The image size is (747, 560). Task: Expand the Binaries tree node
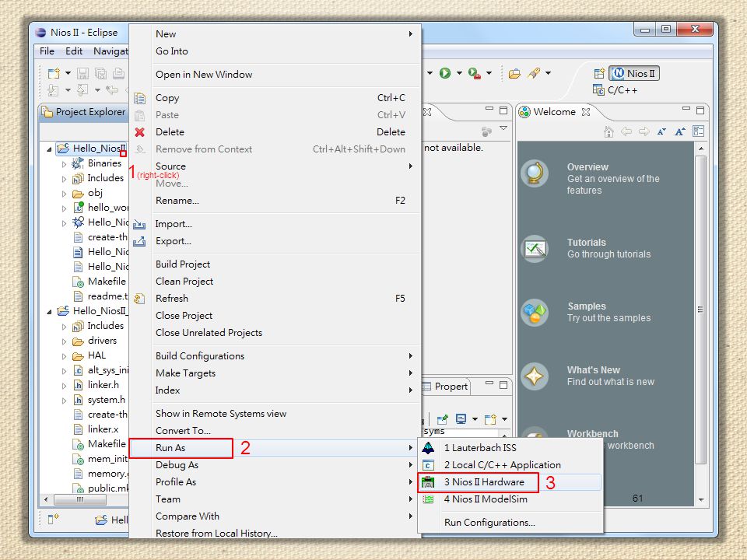[65, 164]
